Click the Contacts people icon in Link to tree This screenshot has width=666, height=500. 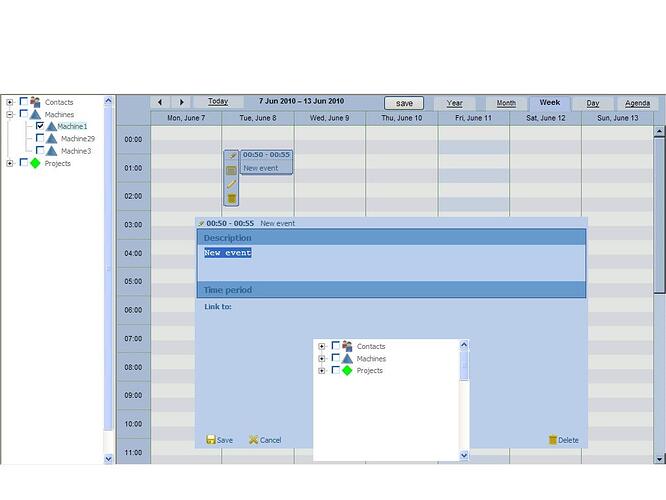[347, 346]
